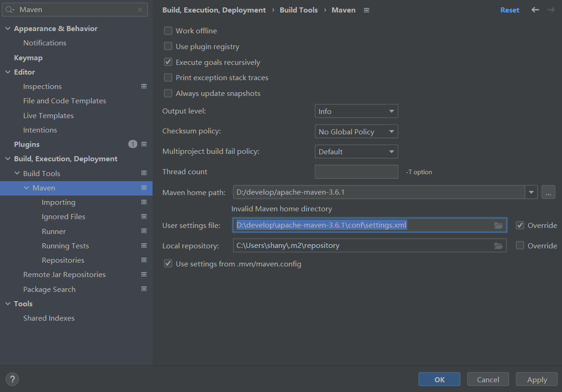The height and width of the screenshot is (392, 562).
Task: Collapse the Appearance & Behavior section
Action: (7, 28)
